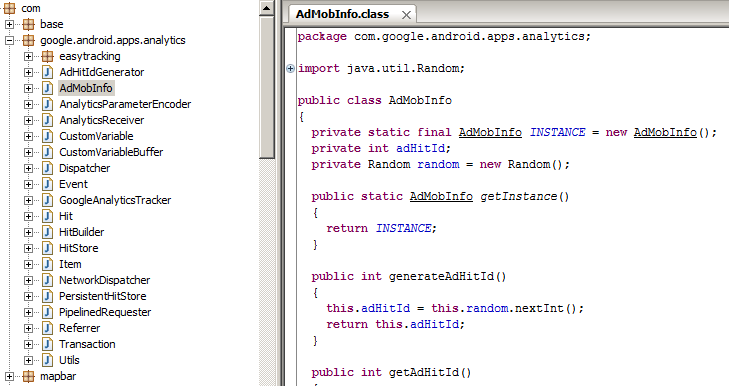
Task: Expand the folded import section in code
Action: click(x=291, y=68)
